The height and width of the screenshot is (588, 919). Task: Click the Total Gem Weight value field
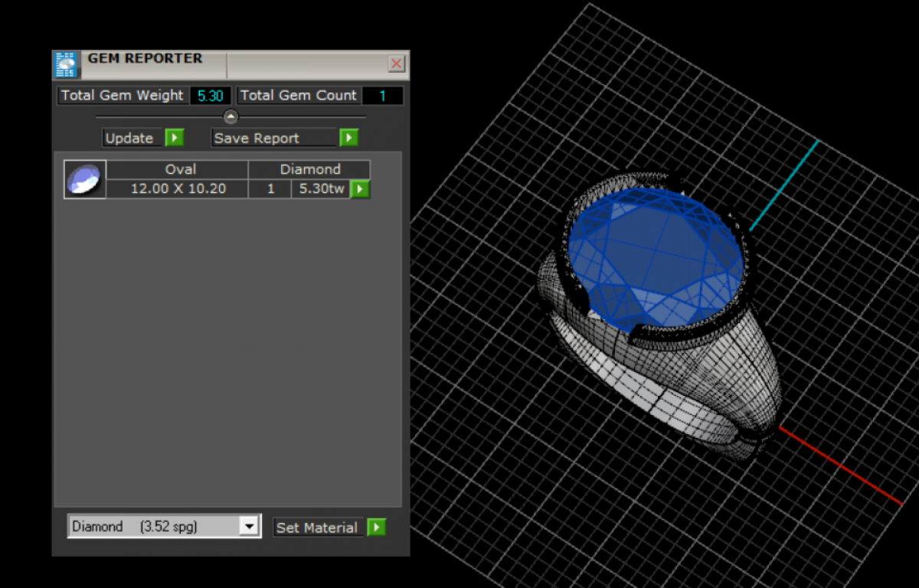point(211,96)
